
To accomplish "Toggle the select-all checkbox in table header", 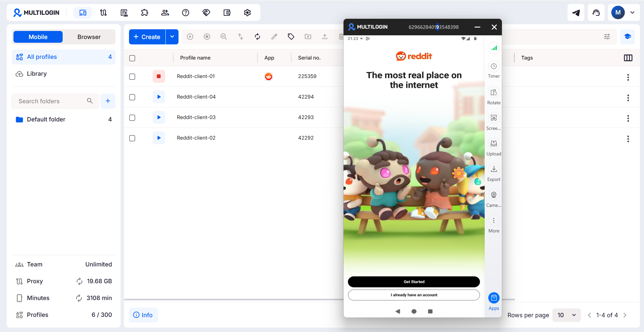I will coord(132,58).
